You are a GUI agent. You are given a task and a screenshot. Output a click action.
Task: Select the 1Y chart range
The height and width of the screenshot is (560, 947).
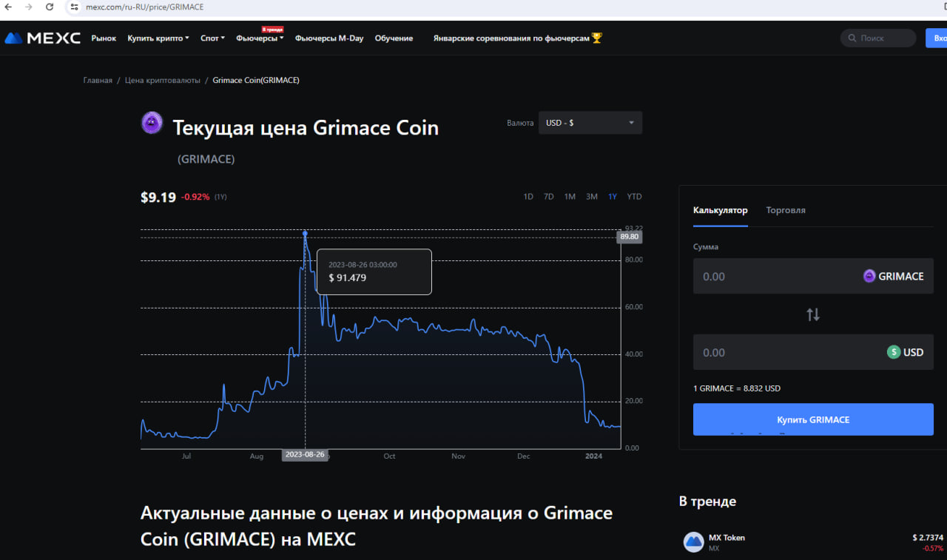click(x=613, y=197)
